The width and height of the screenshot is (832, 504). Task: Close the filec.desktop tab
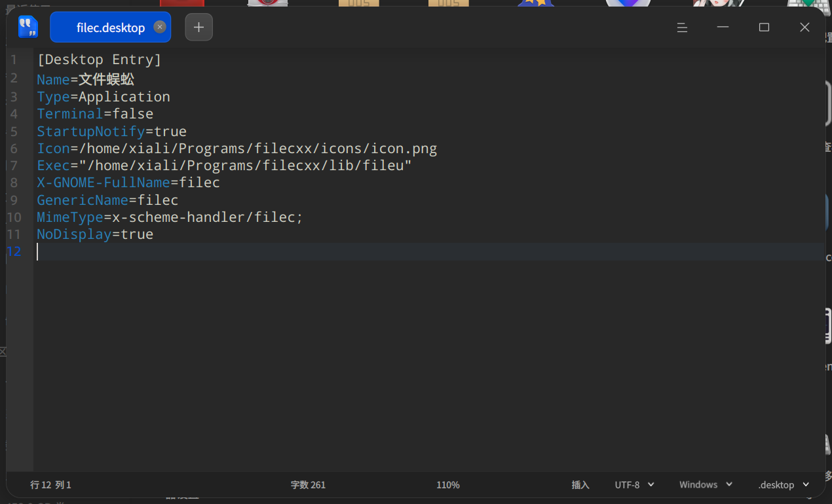(159, 27)
